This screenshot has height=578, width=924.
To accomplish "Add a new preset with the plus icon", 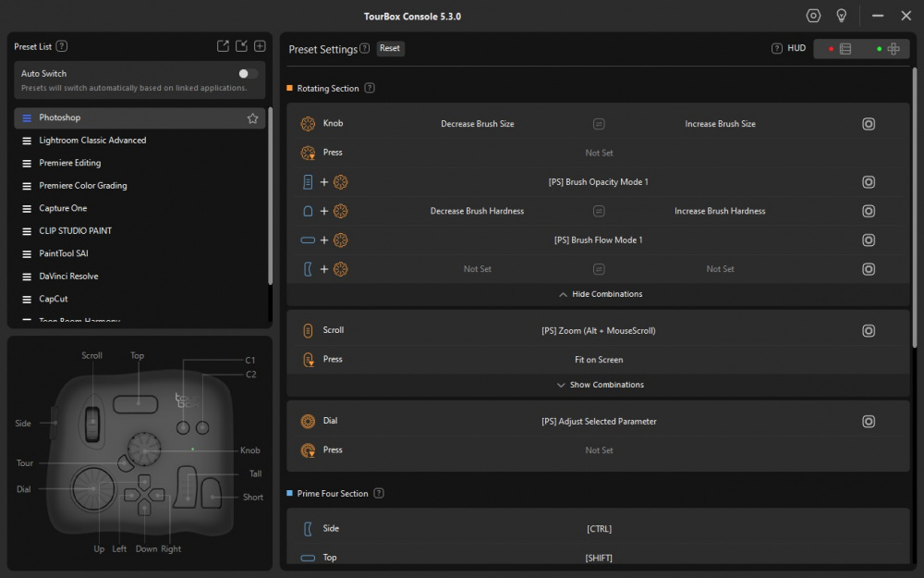I will (260, 46).
